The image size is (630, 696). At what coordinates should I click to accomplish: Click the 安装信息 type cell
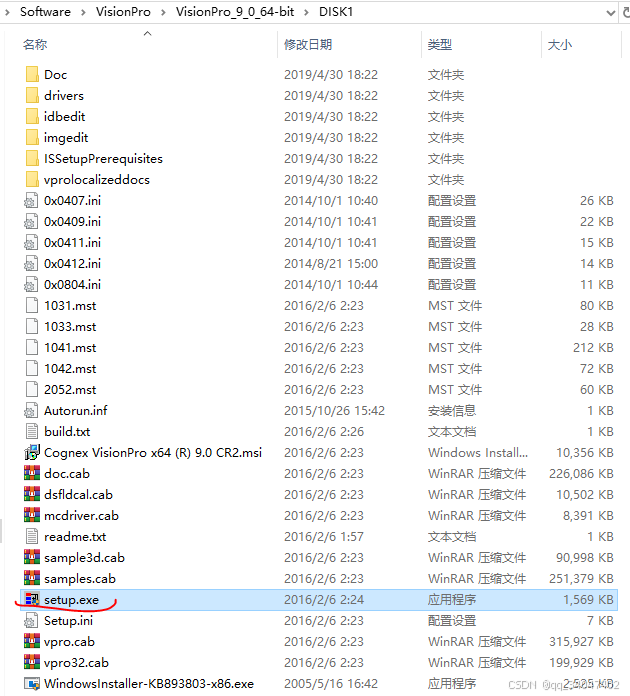click(x=452, y=411)
